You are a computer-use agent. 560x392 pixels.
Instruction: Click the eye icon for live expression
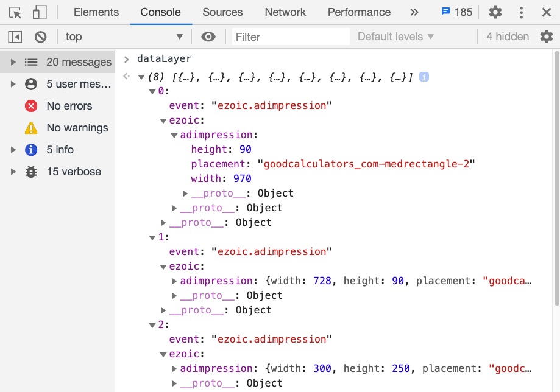208,37
